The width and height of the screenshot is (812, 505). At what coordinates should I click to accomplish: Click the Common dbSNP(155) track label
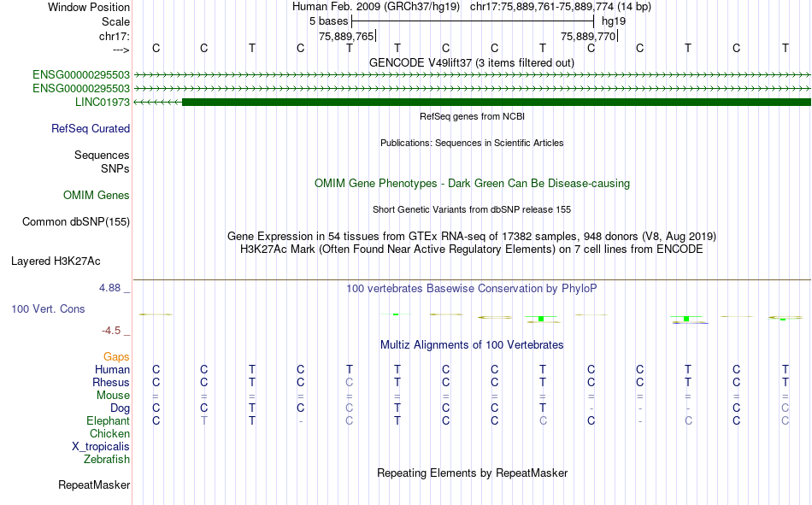(x=75, y=221)
